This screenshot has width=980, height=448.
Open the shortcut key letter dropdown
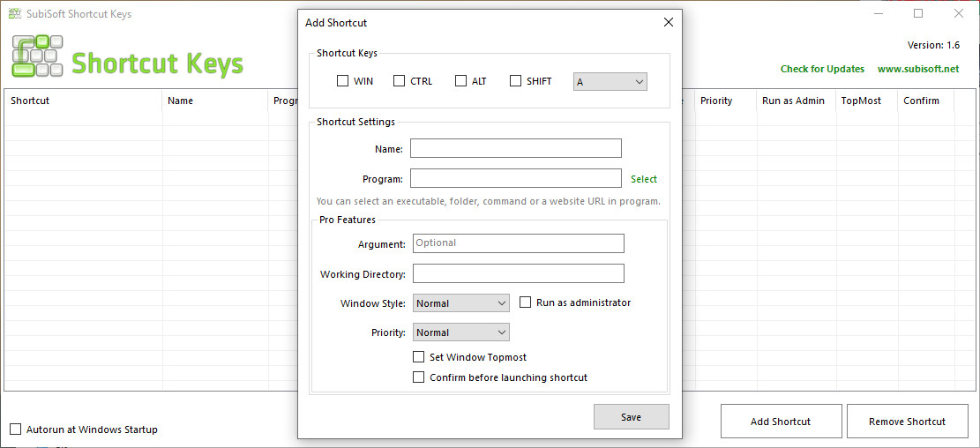point(610,82)
